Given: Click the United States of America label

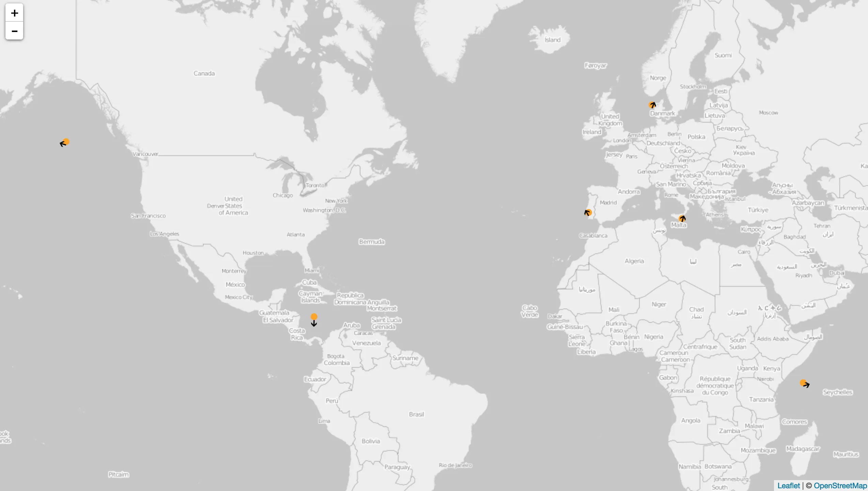Looking at the screenshot, I should [x=233, y=206].
